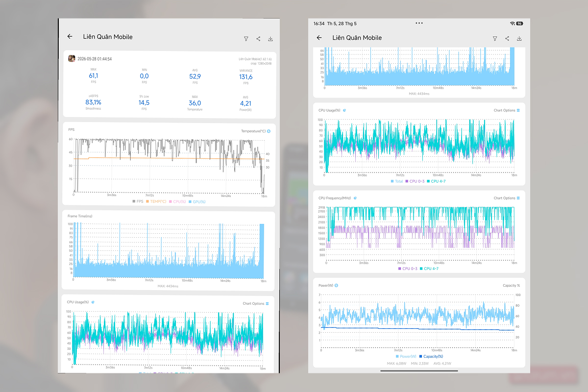Tap the smoothness value 83,1%

[x=93, y=102]
